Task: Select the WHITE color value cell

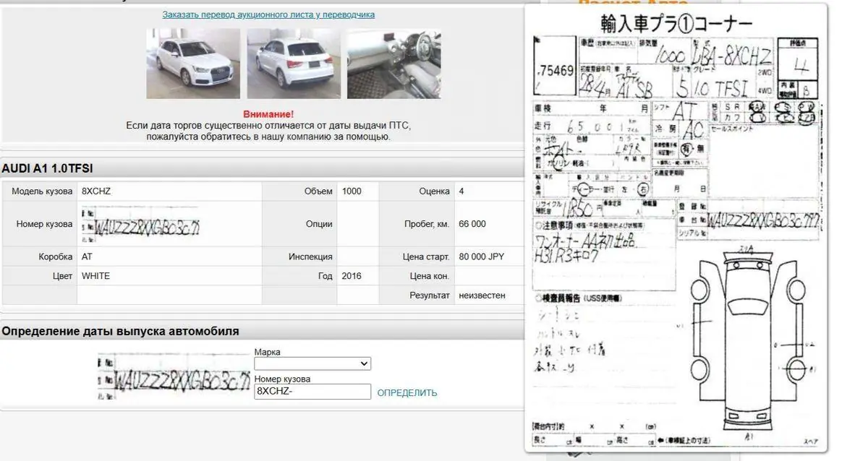Action: click(x=95, y=276)
